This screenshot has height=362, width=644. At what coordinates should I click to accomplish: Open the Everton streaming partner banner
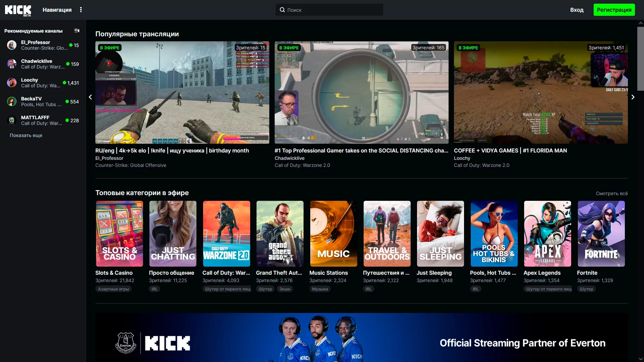point(362,337)
